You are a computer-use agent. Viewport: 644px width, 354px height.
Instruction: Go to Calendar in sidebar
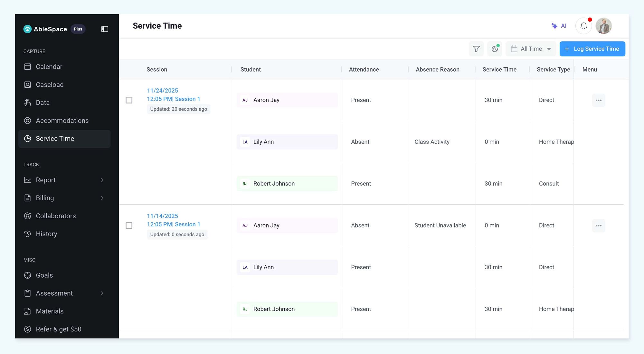(x=49, y=67)
